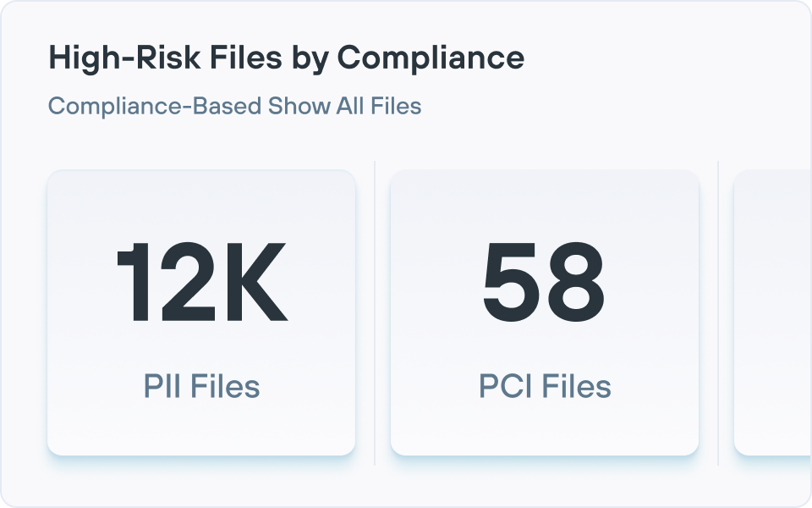Select the divider right of the PCI card
The height and width of the screenshot is (508, 812).
(x=718, y=311)
